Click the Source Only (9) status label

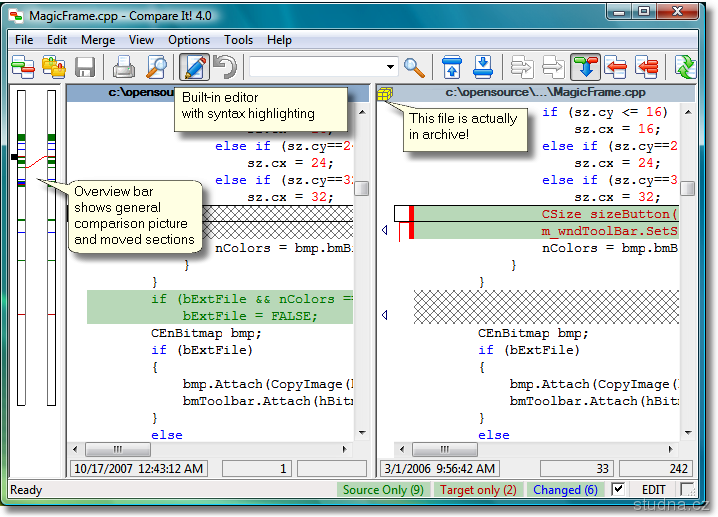click(383, 490)
